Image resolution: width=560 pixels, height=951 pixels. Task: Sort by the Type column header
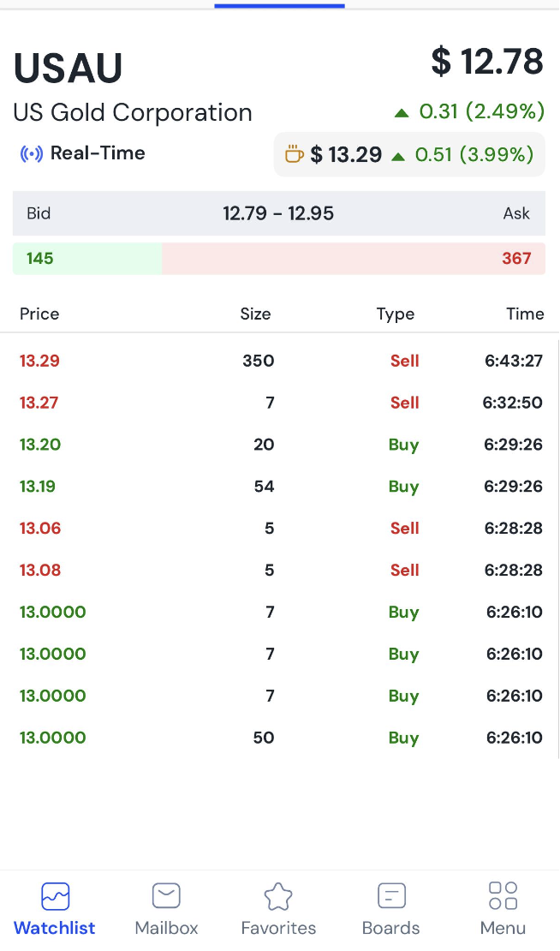(395, 314)
